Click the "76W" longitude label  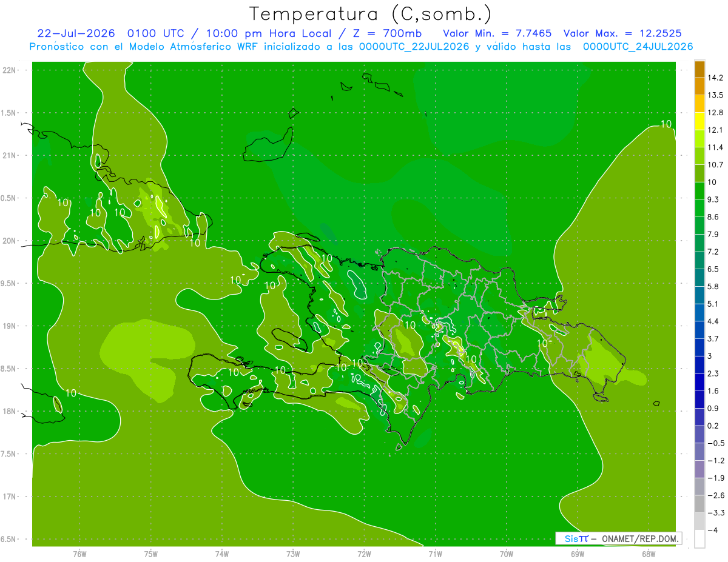pyautogui.click(x=80, y=554)
